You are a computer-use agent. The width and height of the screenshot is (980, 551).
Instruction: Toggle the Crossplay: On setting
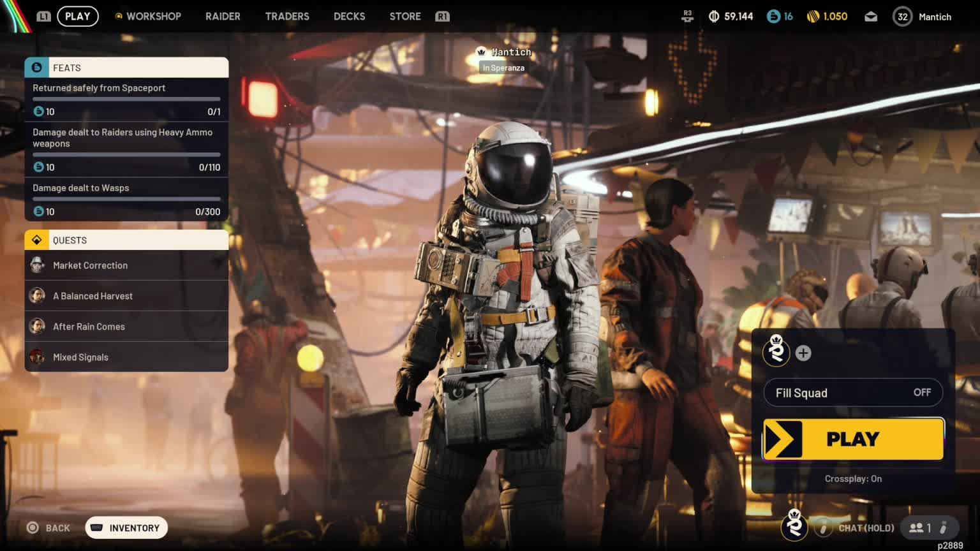853,479
